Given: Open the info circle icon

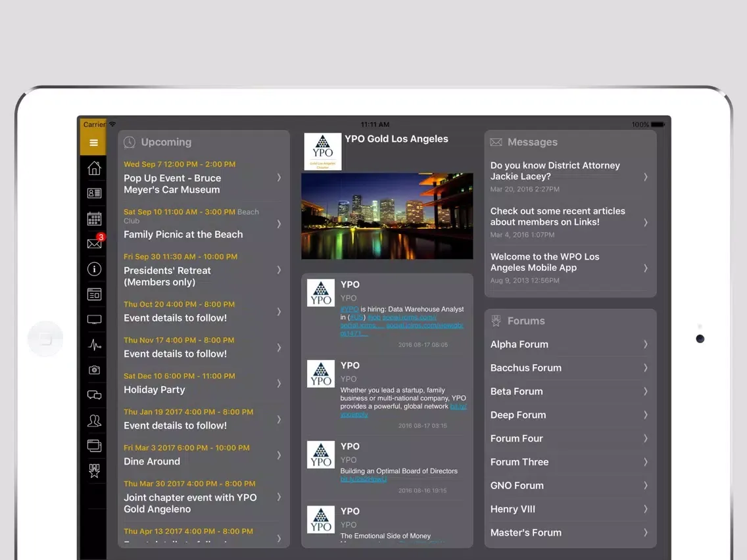Looking at the screenshot, I should (94, 269).
